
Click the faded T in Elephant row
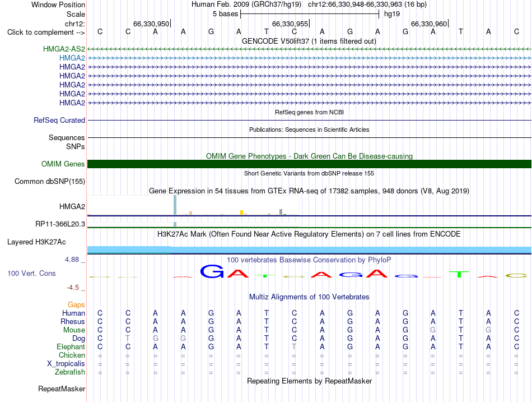coord(294,347)
